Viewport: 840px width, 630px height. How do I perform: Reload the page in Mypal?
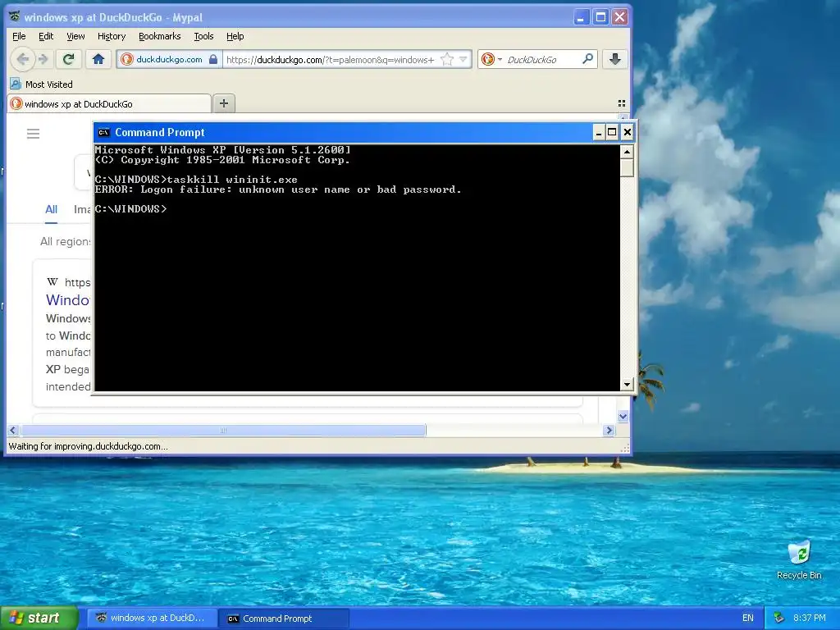tap(69, 59)
